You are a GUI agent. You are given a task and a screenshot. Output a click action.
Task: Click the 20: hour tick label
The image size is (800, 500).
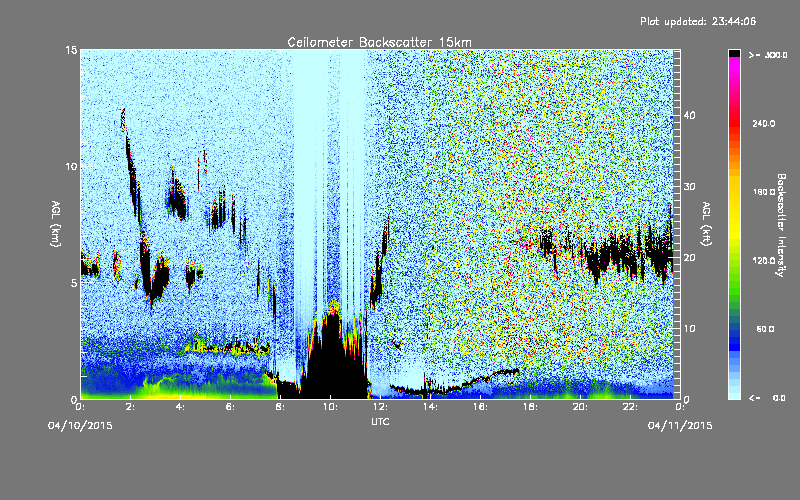coord(581,407)
